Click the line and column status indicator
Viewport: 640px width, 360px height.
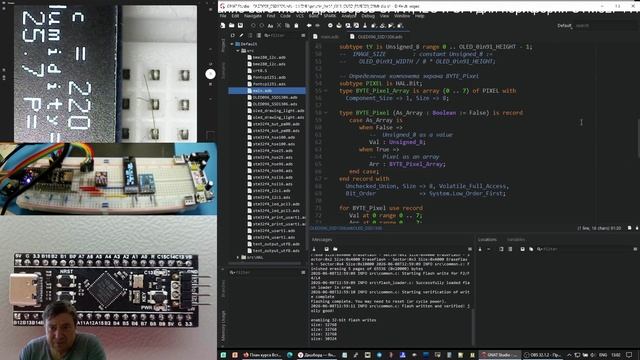click(599, 228)
